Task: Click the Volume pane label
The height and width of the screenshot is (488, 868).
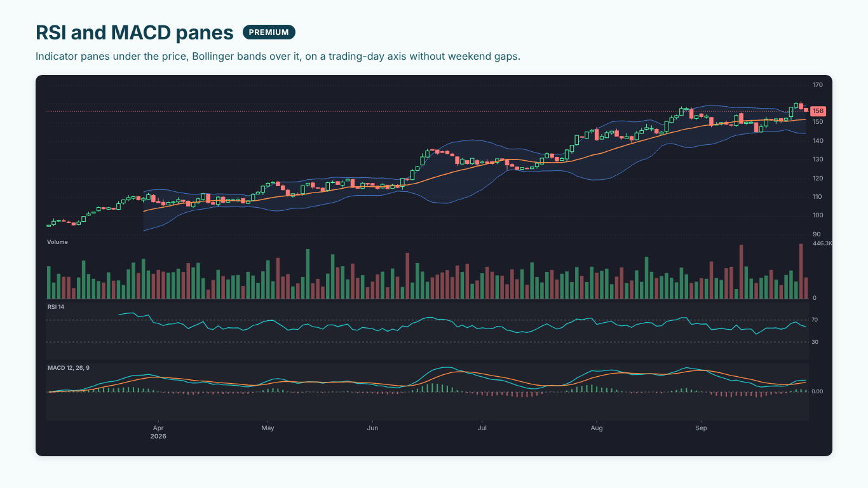Action: (x=57, y=242)
